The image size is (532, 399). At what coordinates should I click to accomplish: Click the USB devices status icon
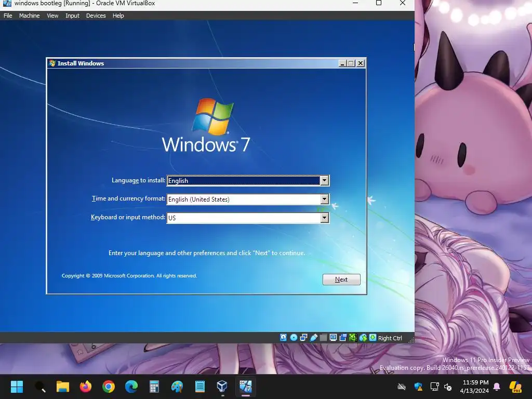pyautogui.click(x=314, y=338)
